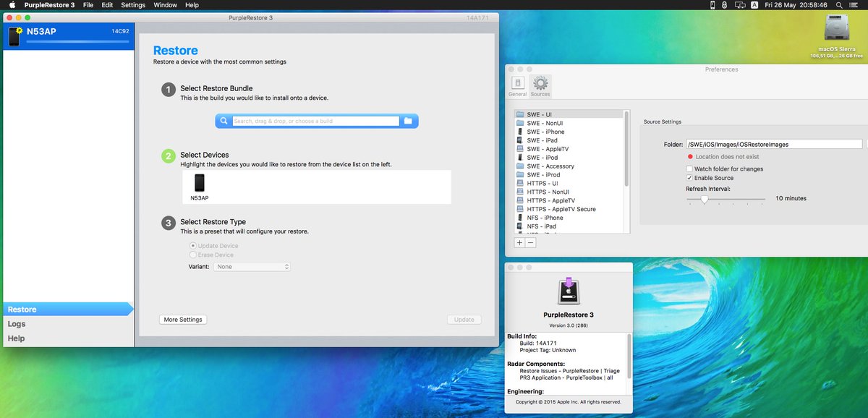Image resolution: width=868 pixels, height=418 pixels.
Task: Click the phone icon beside NFS - iPhone
Action: (x=520, y=218)
